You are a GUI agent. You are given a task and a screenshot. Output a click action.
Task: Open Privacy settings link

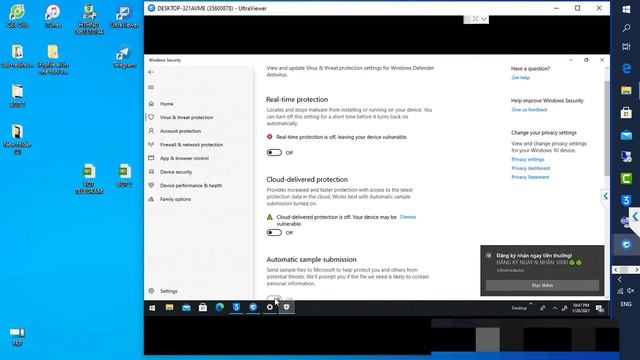528,159
